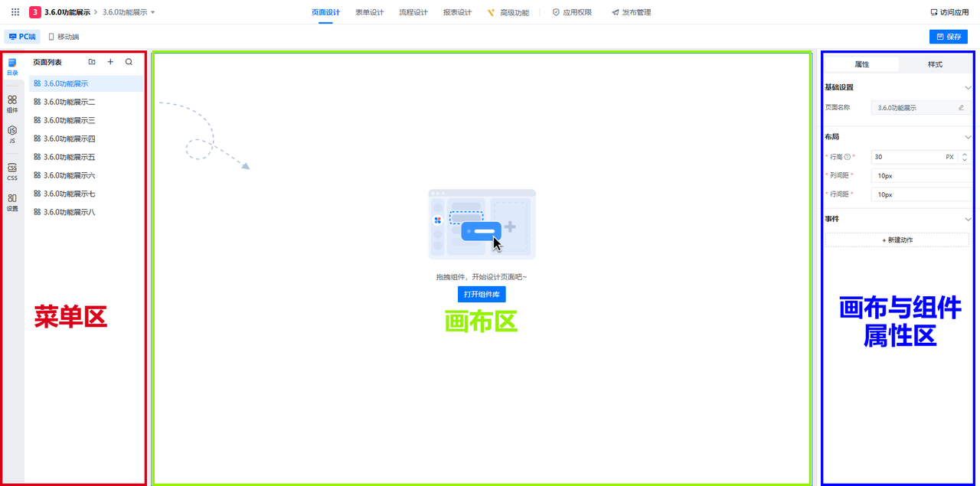Collapse the 基础设置 section
This screenshot has width=980, height=486.
[x=968, y=88]
